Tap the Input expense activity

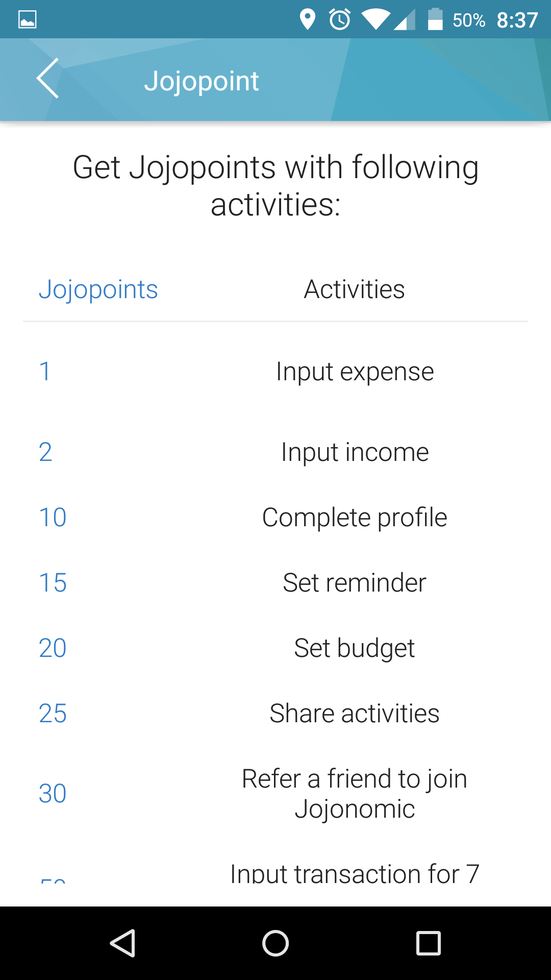point(355,372)
